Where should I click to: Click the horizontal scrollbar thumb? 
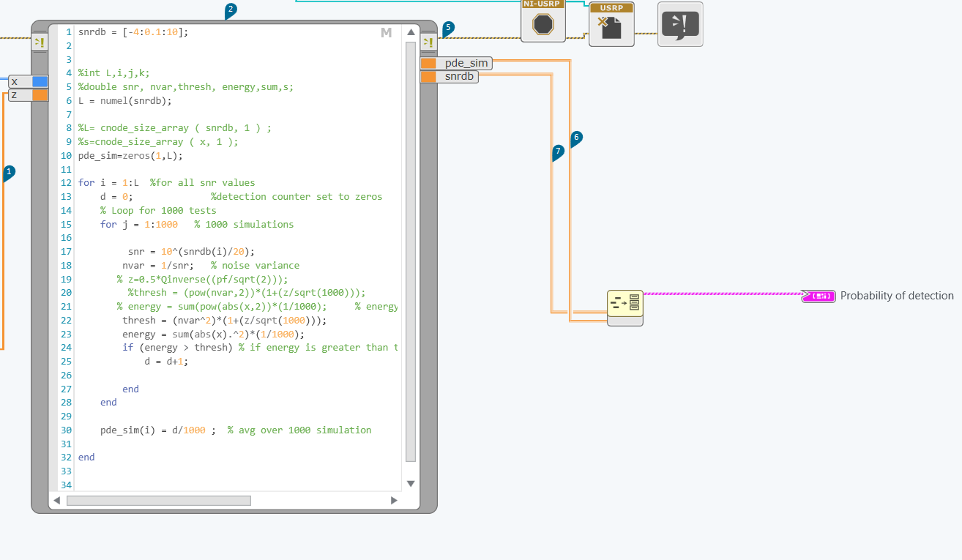pyautogui.click(x=159, y=501)
